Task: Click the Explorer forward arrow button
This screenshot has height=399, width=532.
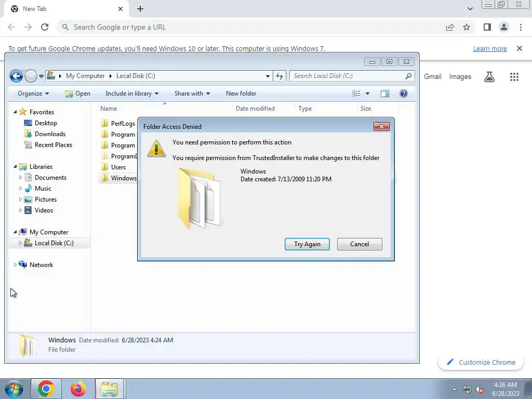Action: click(x=31, y=76)
